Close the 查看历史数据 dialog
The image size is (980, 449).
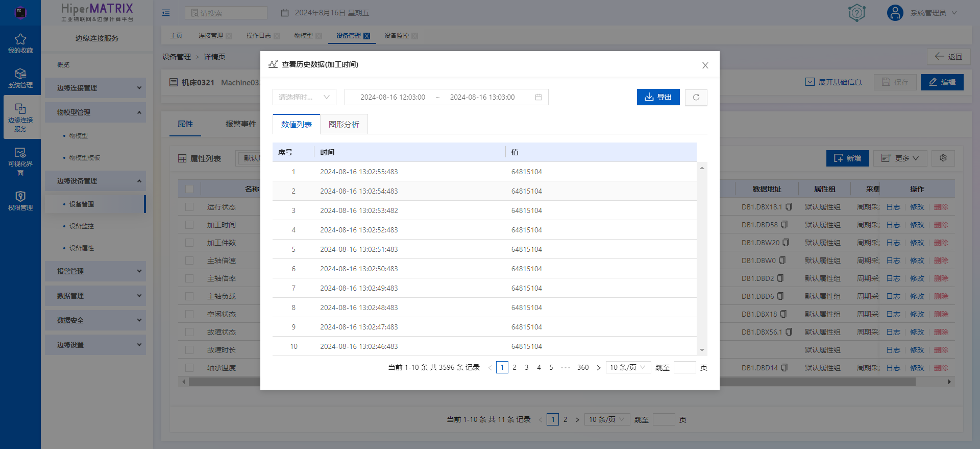tap(705, 65)
